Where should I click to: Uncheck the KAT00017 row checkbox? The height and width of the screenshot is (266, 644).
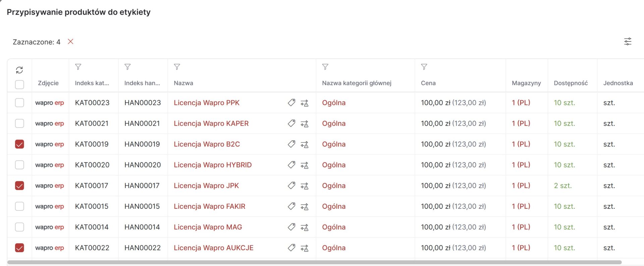click(x=19, y=186)
